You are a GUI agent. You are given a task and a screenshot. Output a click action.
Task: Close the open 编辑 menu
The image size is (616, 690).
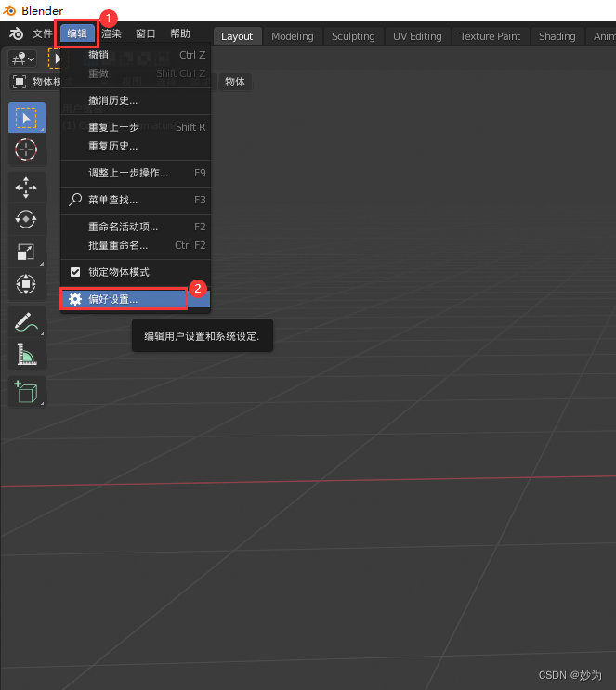click(77, 33)
